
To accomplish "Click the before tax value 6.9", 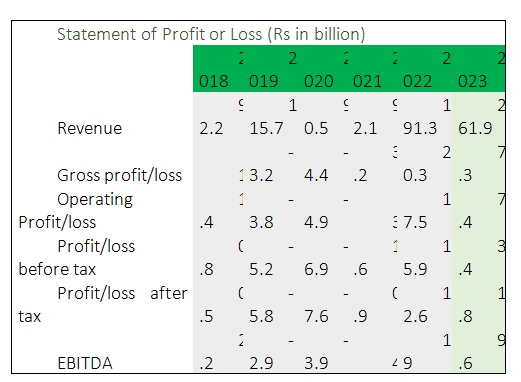I will point(316,269).
